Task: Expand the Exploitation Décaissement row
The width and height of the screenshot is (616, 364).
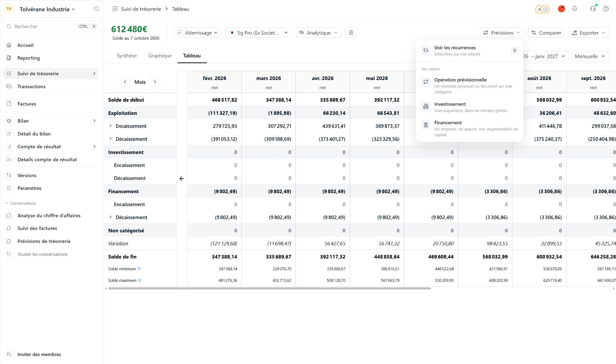Action: pos(110,139)
